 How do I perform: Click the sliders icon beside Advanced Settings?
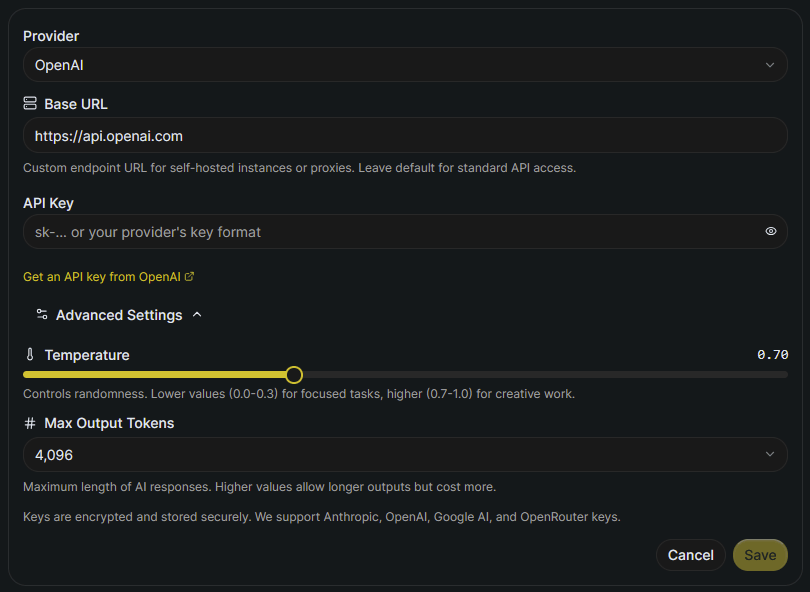(42, 315)
